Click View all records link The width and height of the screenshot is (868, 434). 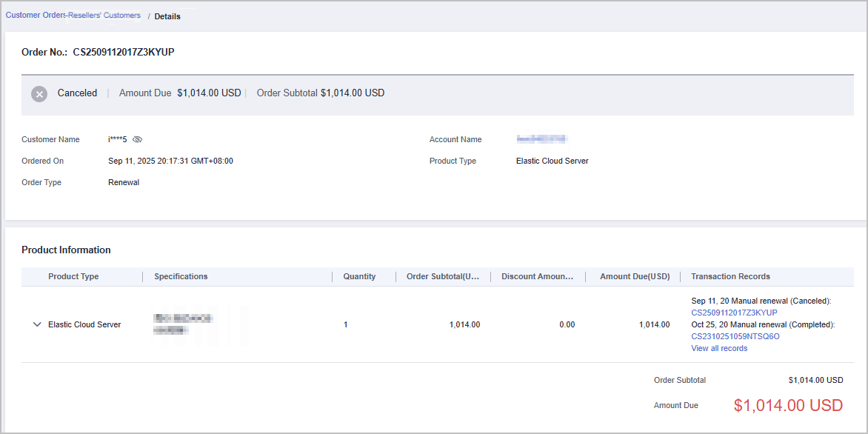pyautogui.click(x=718, y=348)
